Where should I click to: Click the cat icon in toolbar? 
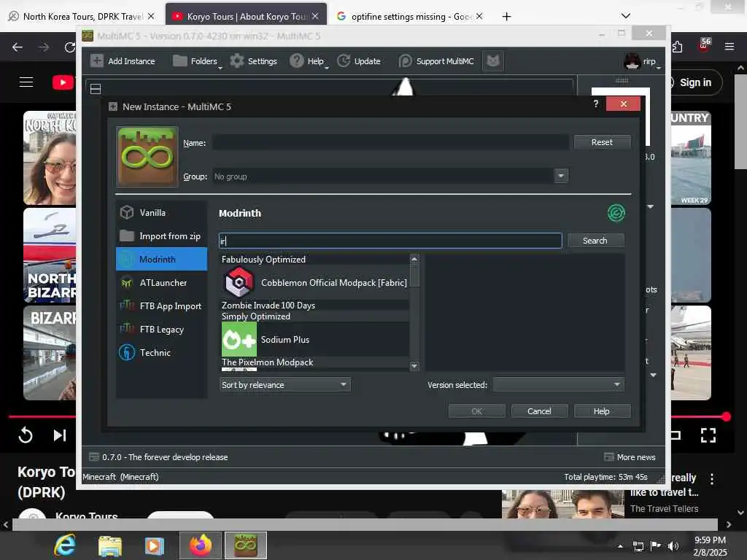click(493, 61)
